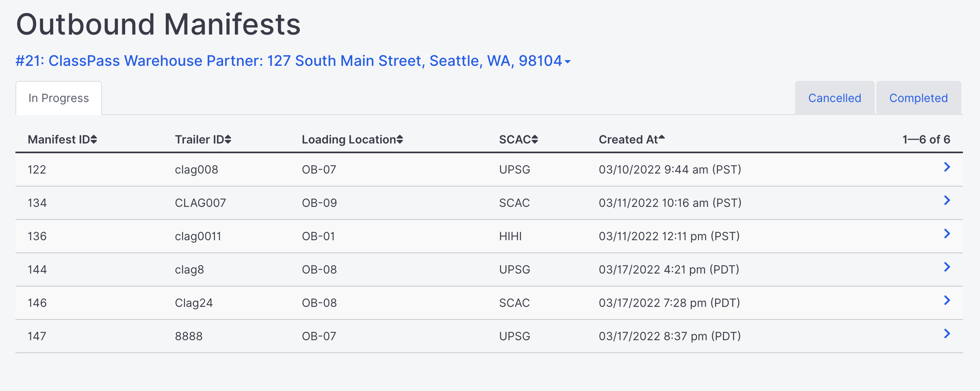This screenshot has width=980, height=391.
Task: Open manifest 134 using its chevron arrow
Action: (x=947, y=200)
